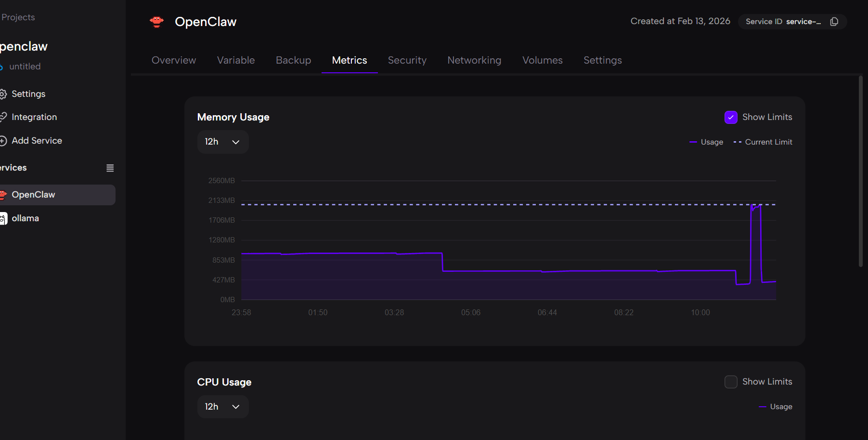Click the link icon beside Integration
This screenshot has width=868, height=440.
[x=3, y=117]
